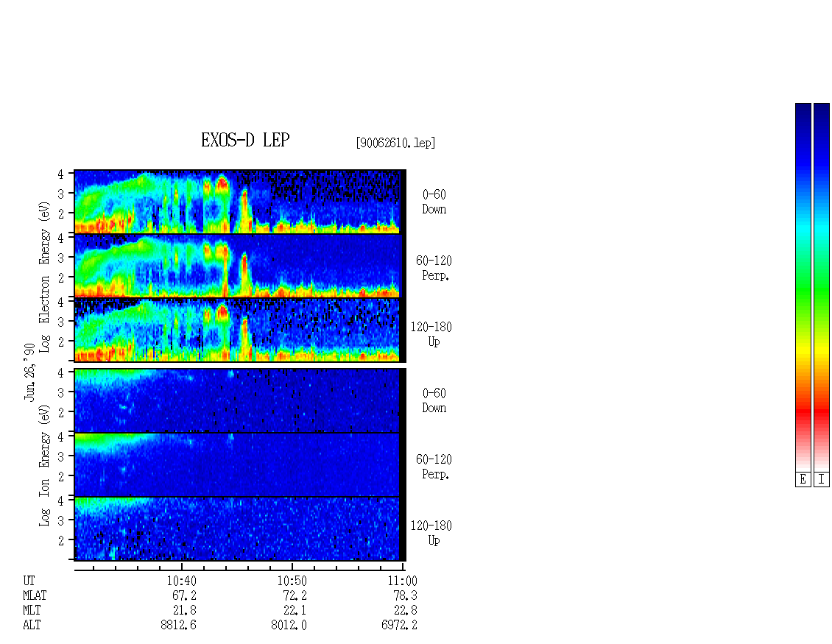Click the MLT row label
The image size is (832, 644).
32,611
